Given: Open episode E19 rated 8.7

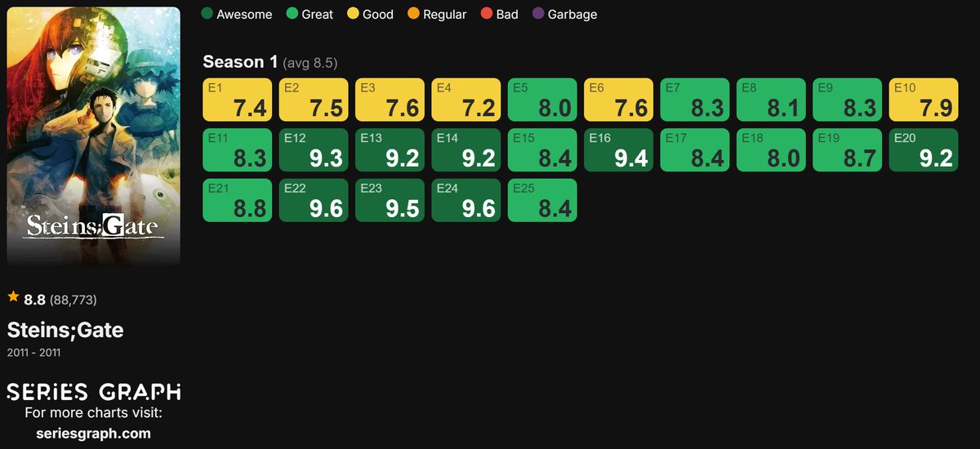Looking at the screenshot, I should [848, 150].
